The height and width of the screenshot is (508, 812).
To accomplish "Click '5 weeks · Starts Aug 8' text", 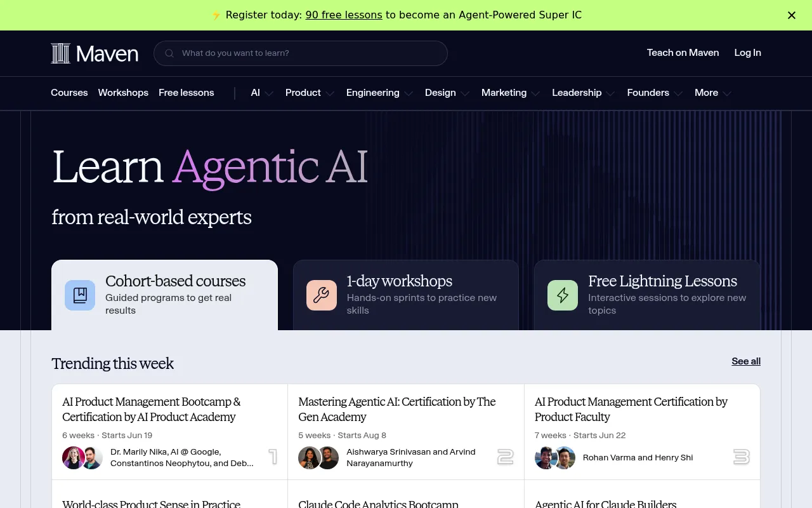I will [x=343, y=436].
